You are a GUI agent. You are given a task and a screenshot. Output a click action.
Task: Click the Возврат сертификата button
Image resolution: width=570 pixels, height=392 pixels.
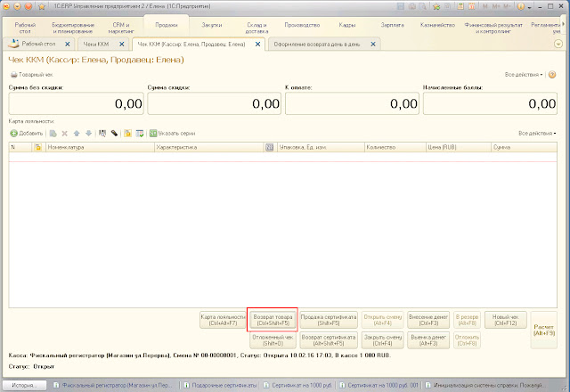[329, 340]
